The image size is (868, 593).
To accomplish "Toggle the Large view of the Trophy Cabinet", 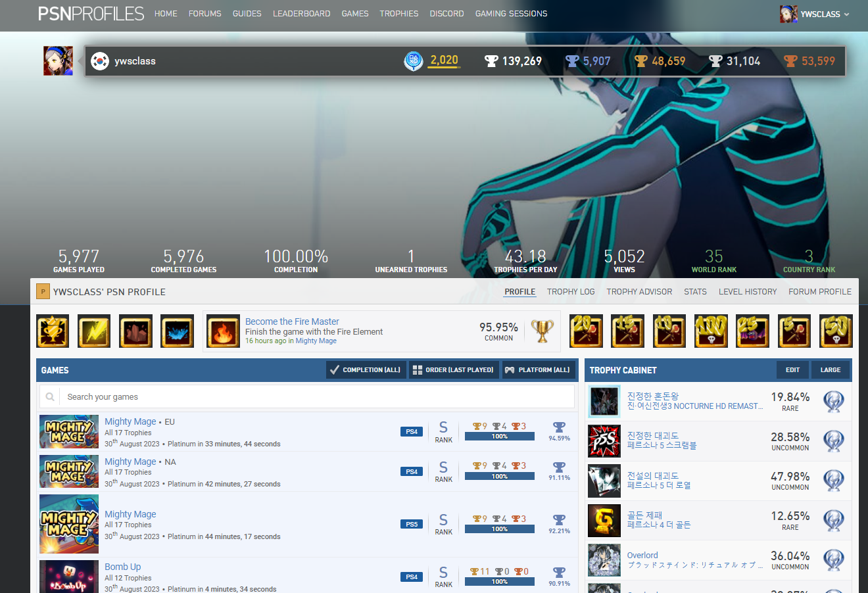I will click(831, 370).
